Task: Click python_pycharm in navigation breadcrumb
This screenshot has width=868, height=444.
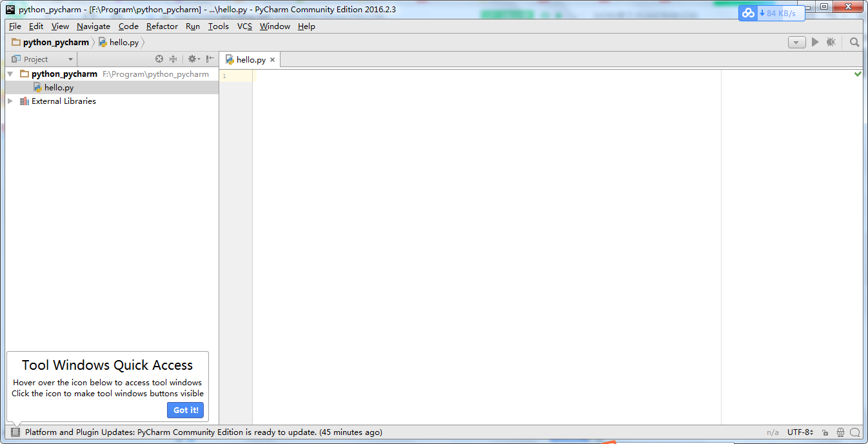Action: coord(56,42)
